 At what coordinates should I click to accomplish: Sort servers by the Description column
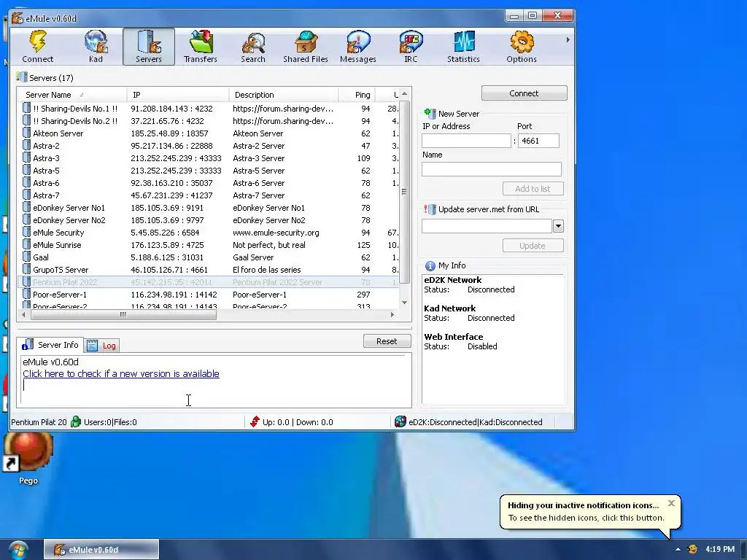coord(284,95)
